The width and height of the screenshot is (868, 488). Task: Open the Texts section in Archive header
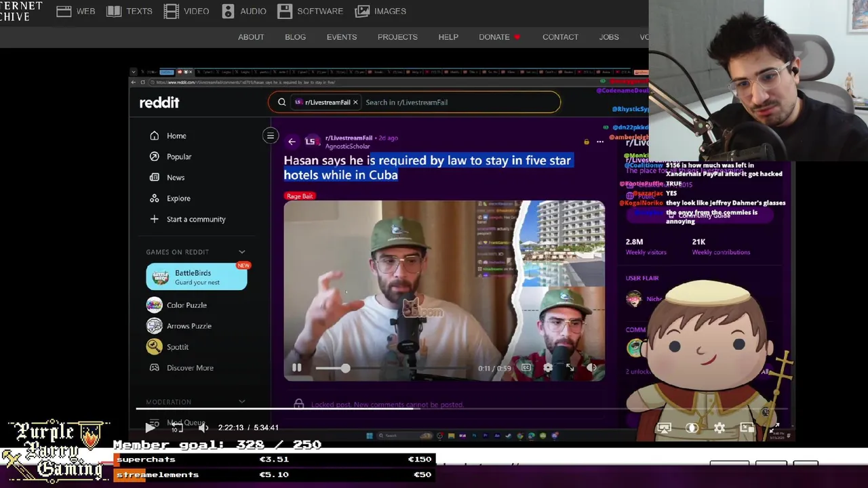(130, 11)
